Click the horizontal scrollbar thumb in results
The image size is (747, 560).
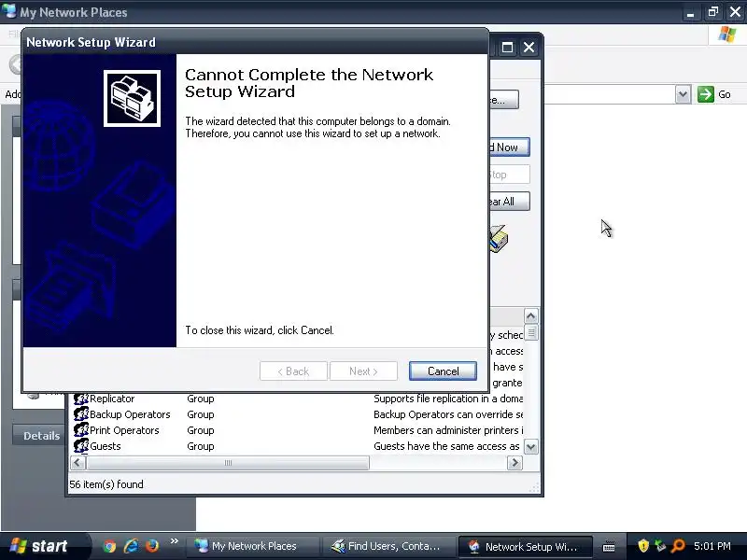tap(228, 462)
